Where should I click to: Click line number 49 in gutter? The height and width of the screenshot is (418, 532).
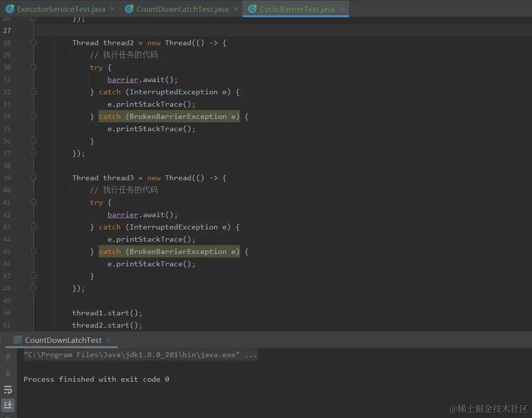pos(7,301)
